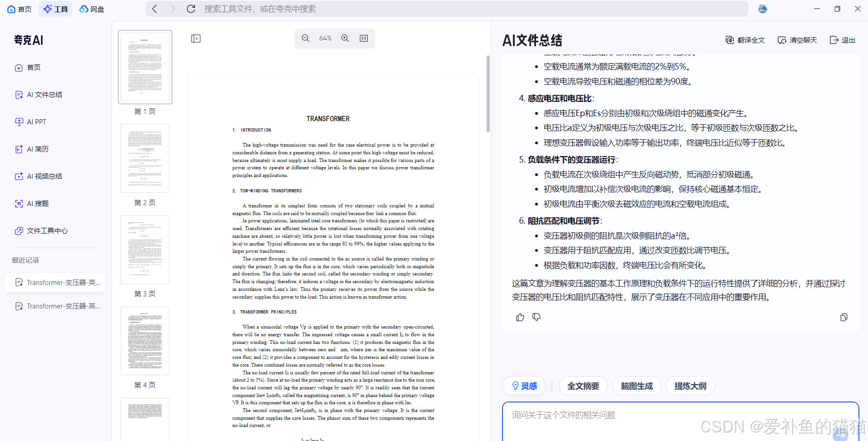Open first recent Transformer-变压器 file
The height and width of the screenshot is (441, 868).
[55, 283]
